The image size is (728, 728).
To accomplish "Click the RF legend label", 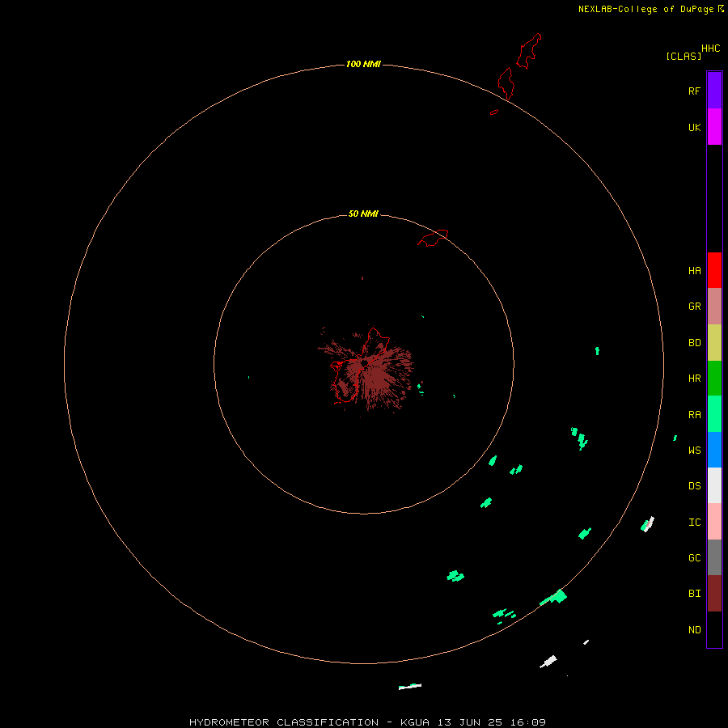I will pyautogui.click(x=694, y=91).
